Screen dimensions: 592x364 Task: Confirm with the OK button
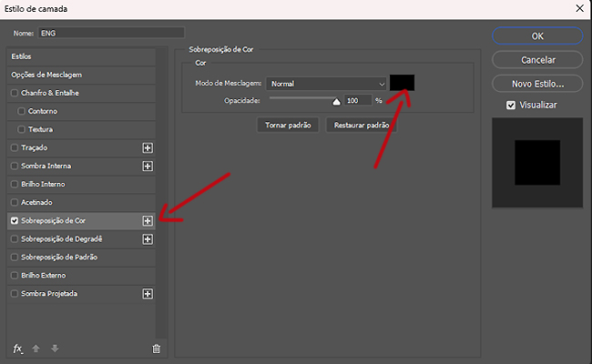click(x=537, y=36)
